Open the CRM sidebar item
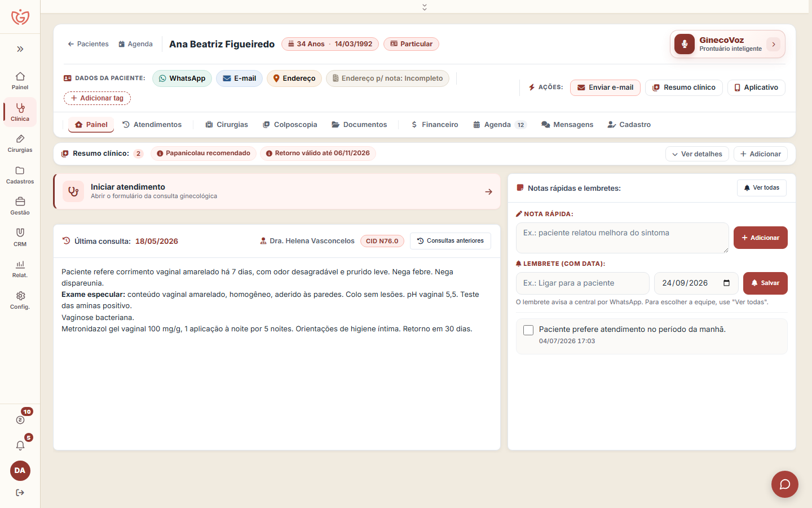The height and width of the screenshot is (508, 812). click(20, 238)
